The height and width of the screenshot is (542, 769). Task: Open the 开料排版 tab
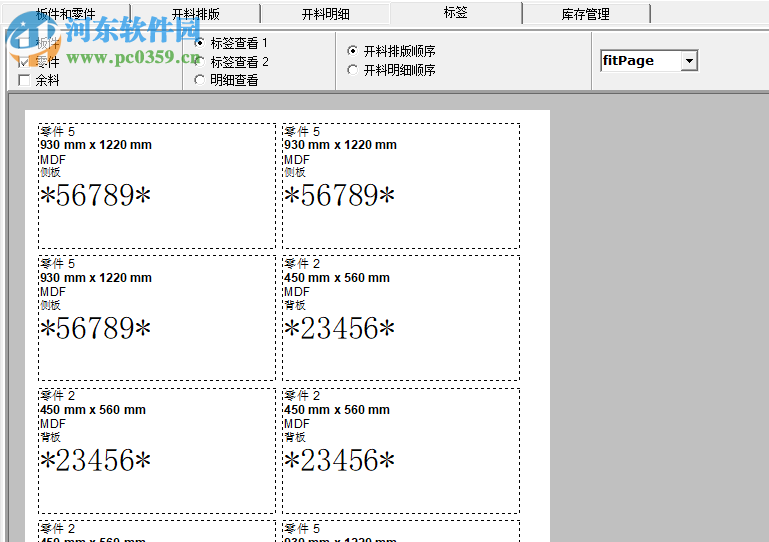[x=196, y=14]
